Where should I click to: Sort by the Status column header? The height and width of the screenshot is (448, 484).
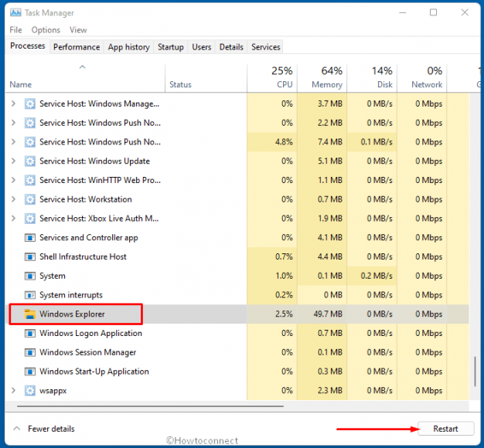pyautogui.click(x=206, y=78)
